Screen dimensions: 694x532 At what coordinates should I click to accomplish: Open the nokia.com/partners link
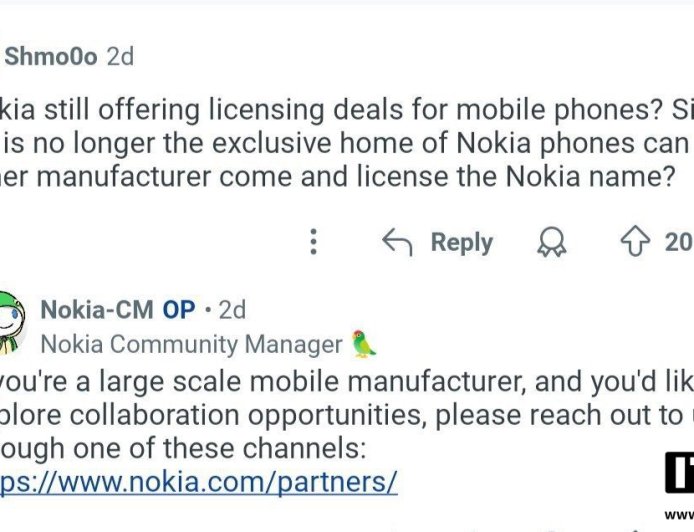click(199, 482)
